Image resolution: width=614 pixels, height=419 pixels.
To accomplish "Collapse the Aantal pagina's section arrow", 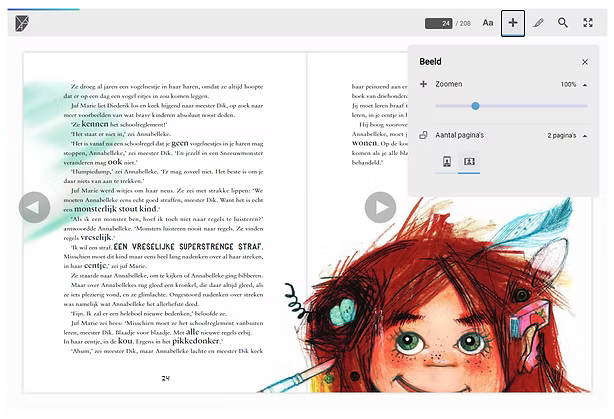I will [585, 136].
